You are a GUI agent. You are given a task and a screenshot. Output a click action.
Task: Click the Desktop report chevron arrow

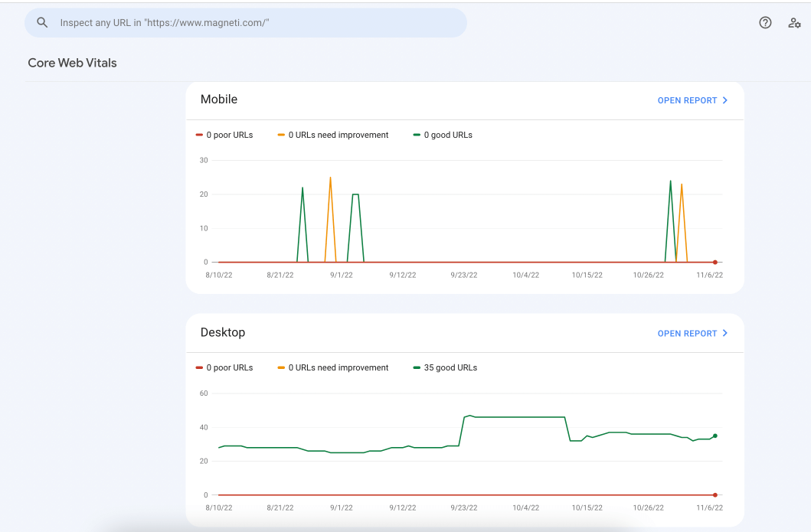(724, 334)
